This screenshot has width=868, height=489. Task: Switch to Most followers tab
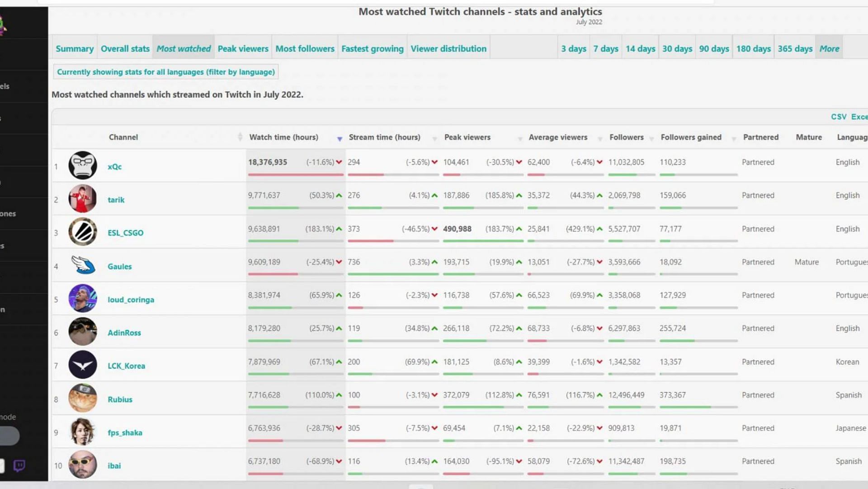(305, 48)
